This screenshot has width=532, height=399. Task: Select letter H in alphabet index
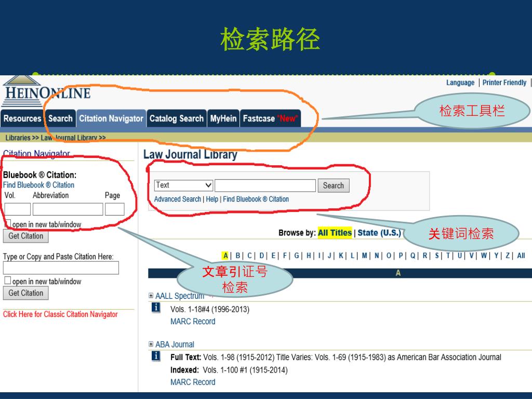309,256
